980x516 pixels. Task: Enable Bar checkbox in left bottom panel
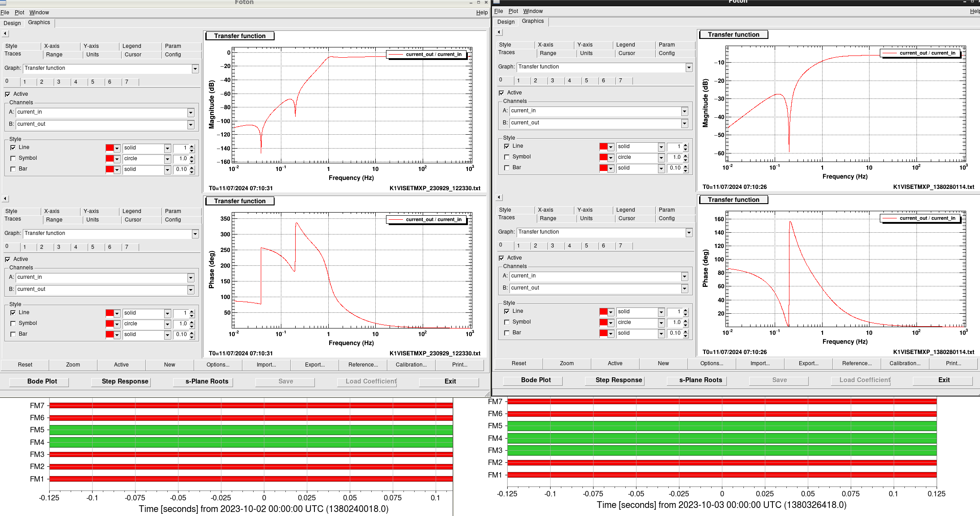(13, 334)
